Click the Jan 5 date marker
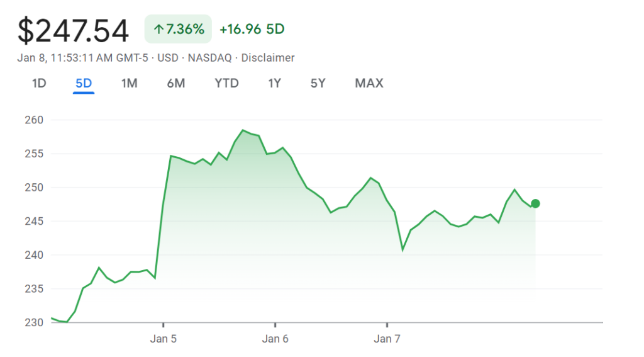644x357 pixels. [163, 339]
